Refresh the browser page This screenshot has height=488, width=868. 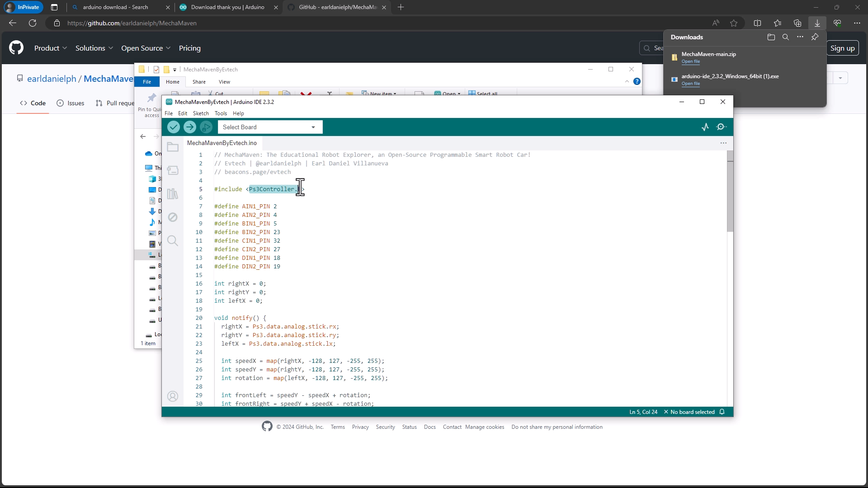33,23
